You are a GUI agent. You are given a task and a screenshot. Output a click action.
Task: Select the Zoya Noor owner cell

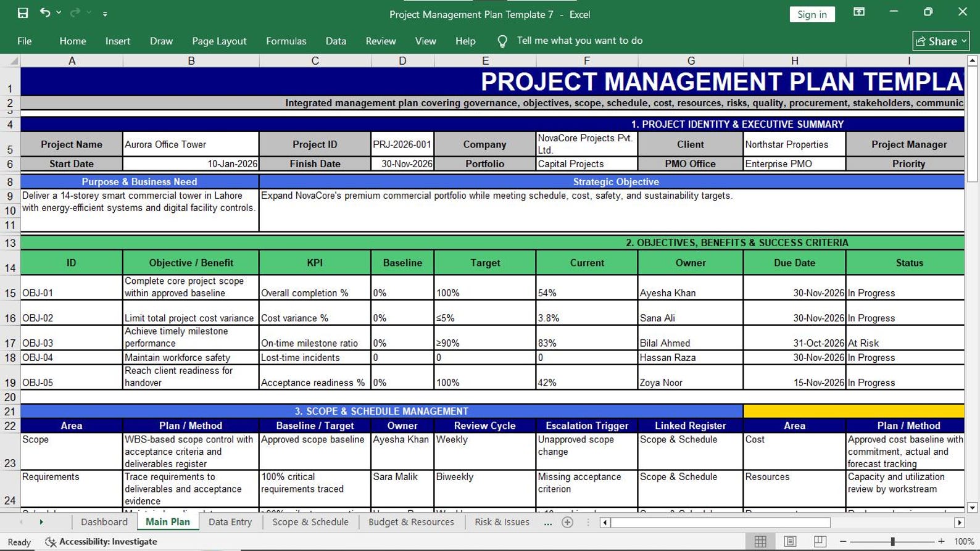point(691,377)
